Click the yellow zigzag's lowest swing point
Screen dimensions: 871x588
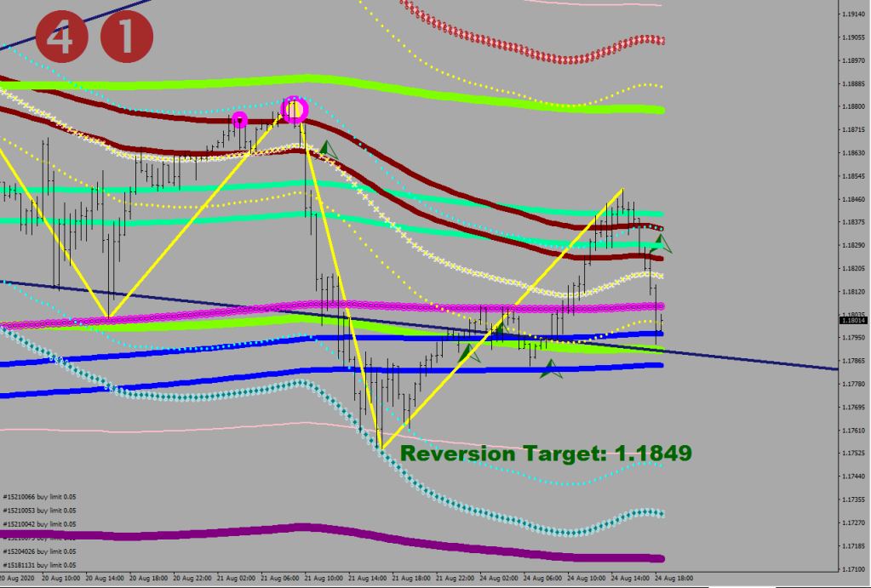coord(381,448)
